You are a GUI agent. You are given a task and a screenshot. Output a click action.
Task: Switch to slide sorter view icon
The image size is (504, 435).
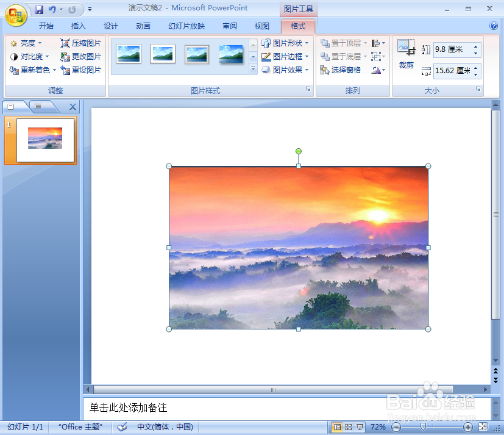pyautogui.click(x=348, y=427)
